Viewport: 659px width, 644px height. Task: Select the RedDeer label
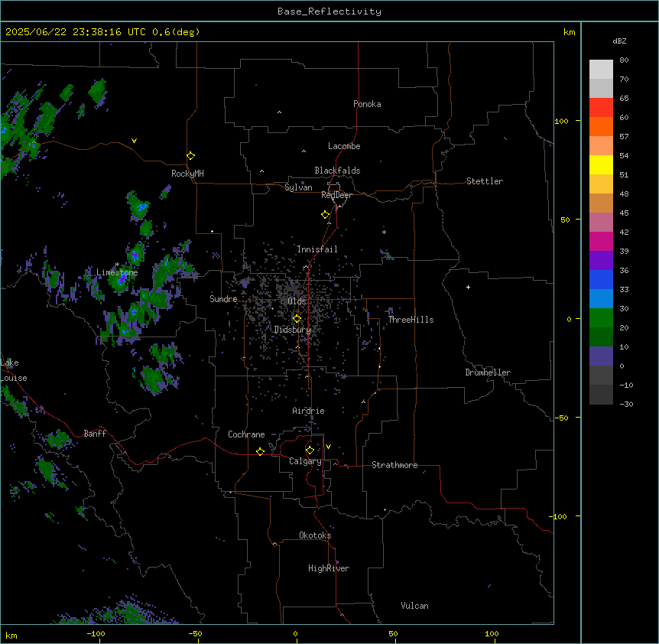pyautogui.click(x=336, y=195)
